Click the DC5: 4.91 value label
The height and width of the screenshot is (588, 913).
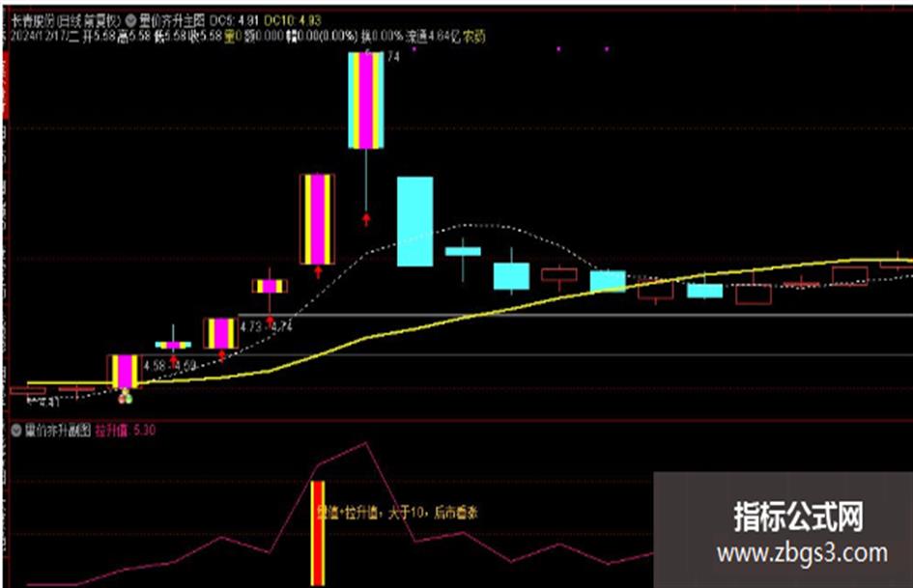234,20
